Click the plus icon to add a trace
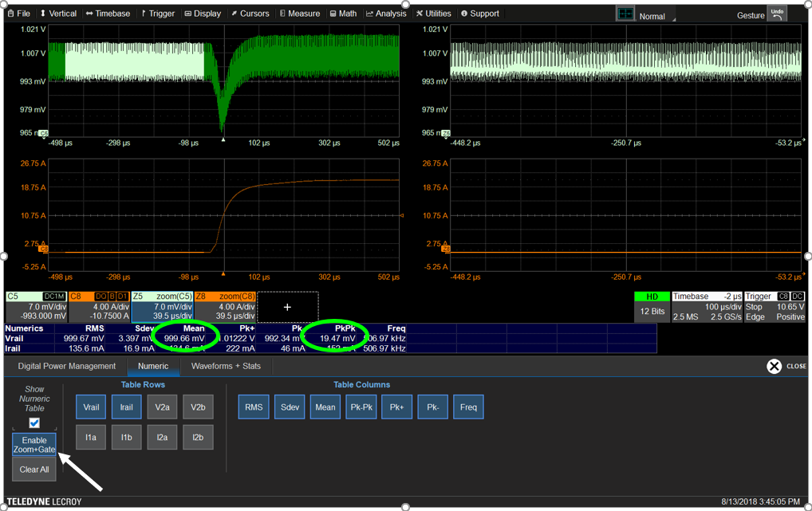The height and width of the screenshot is (511, 812). [x=287, y=307]
